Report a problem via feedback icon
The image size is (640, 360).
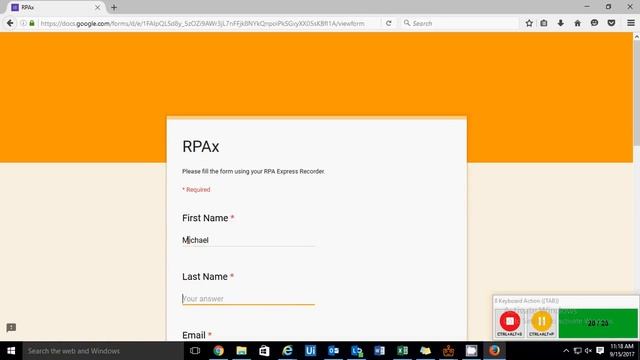tap(11, 327)
